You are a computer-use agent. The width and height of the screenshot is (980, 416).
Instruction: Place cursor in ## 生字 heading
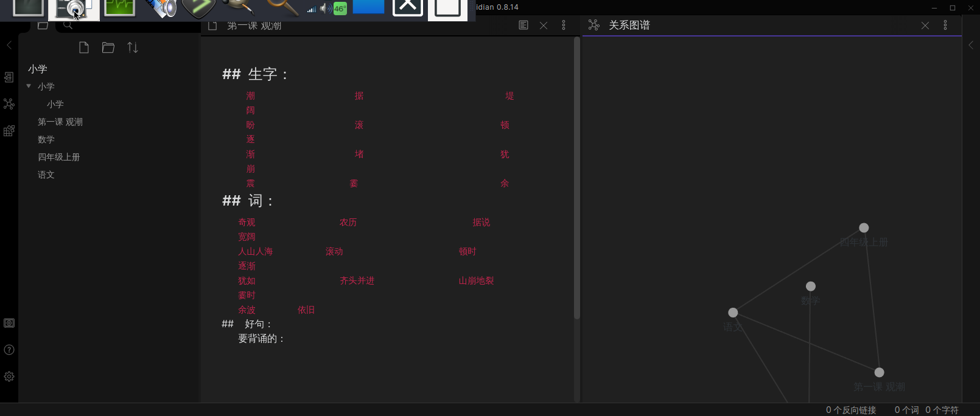tap(254, 74)
